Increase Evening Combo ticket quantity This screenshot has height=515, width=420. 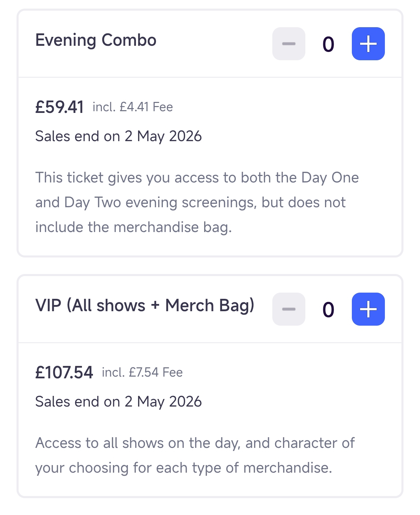coord(368,44)
